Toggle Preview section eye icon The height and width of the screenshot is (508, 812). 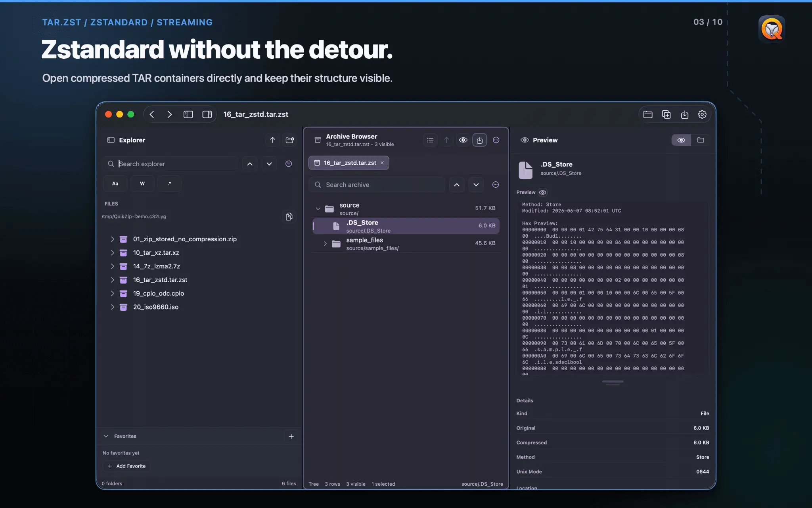click(x=543, y=192)
